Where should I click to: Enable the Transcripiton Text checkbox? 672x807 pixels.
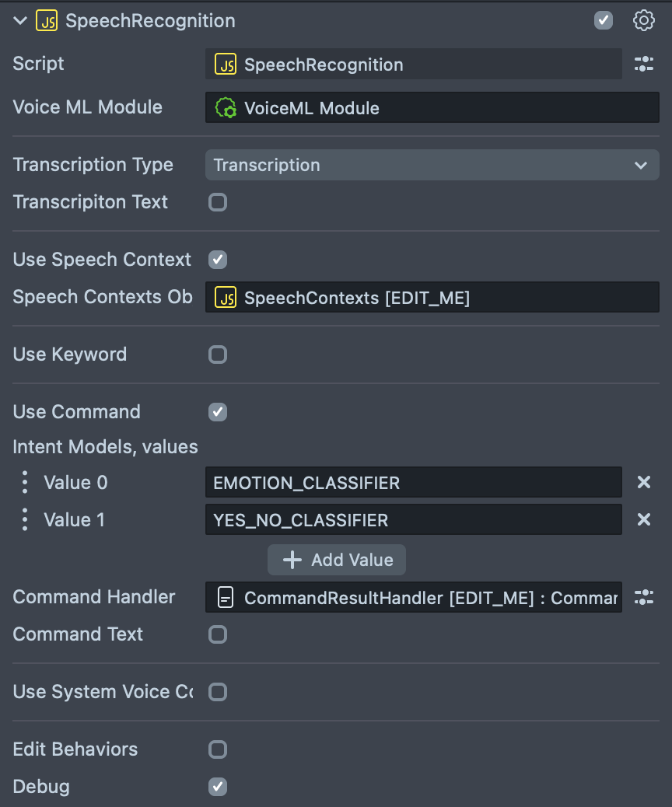218,203
